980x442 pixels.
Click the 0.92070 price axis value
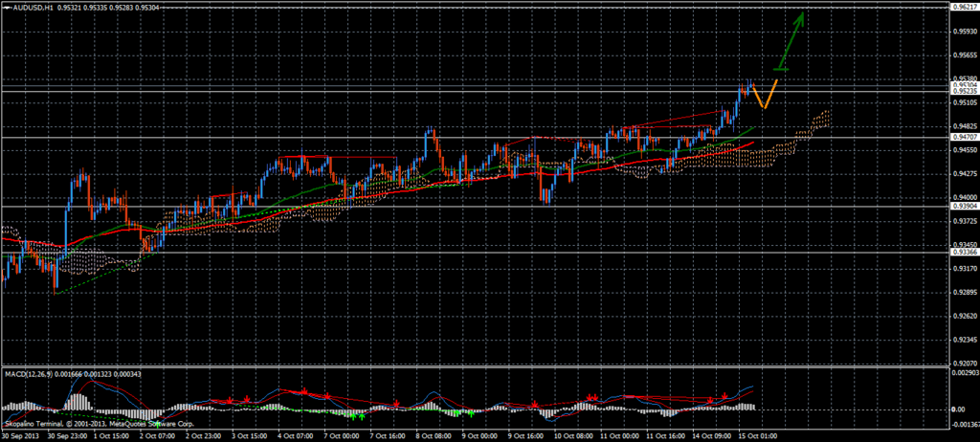point(967,364)
